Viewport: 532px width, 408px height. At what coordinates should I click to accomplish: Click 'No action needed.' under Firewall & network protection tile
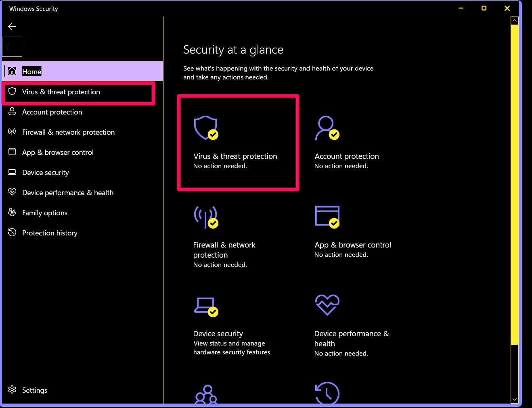[x=220, y=264]
